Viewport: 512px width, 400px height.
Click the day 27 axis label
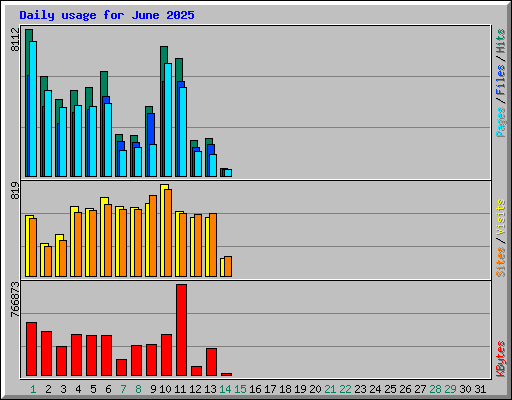coord(420,389)
